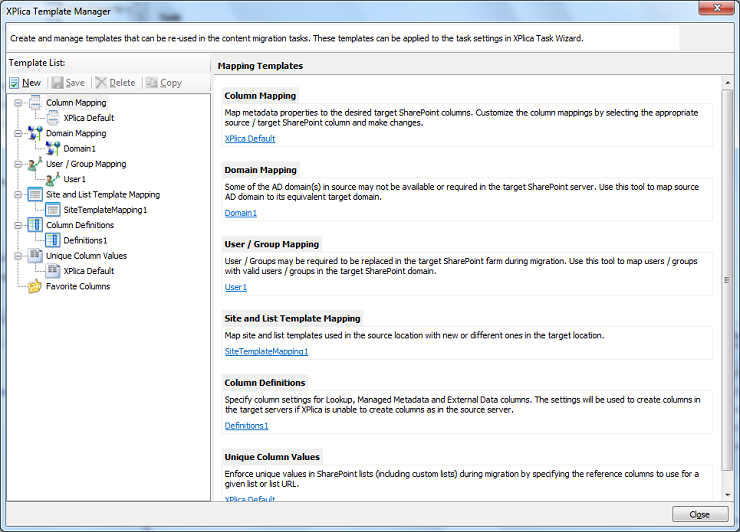
Task: Click the Delete X icon in toolbar
Action: 101,83
